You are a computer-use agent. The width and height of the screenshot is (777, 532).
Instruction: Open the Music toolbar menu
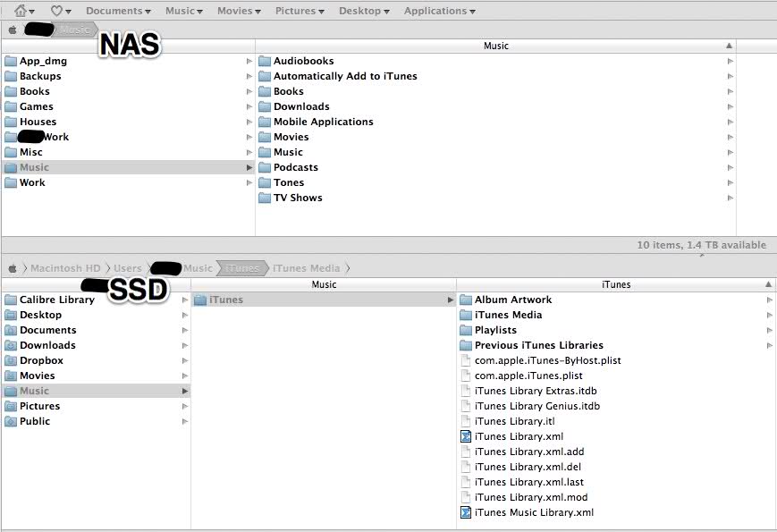[184, 11]
